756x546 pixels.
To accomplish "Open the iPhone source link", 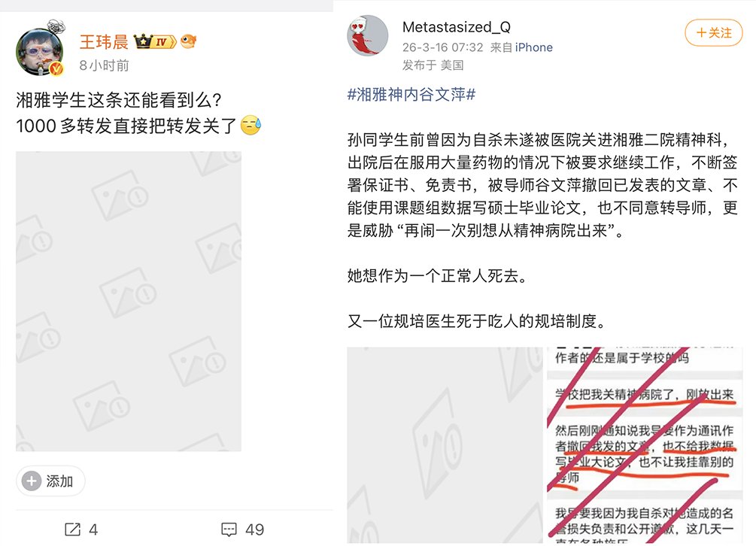I will click(x=534, y=47).
